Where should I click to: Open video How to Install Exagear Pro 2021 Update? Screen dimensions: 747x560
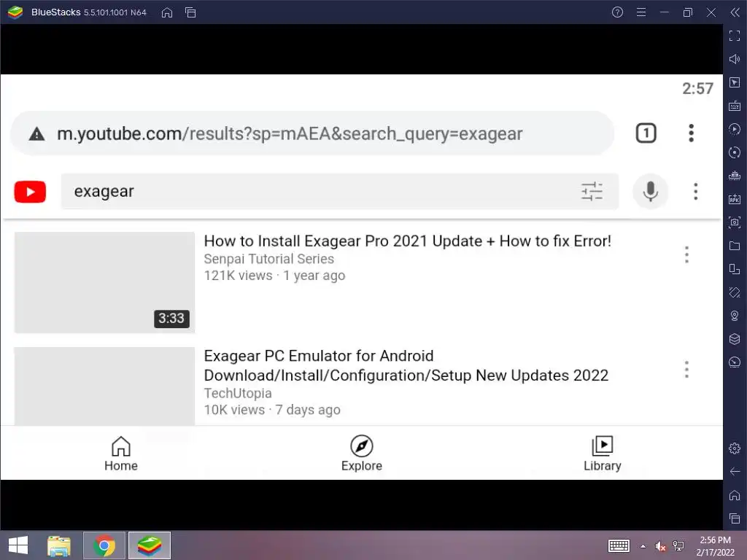tap(407, 241)
